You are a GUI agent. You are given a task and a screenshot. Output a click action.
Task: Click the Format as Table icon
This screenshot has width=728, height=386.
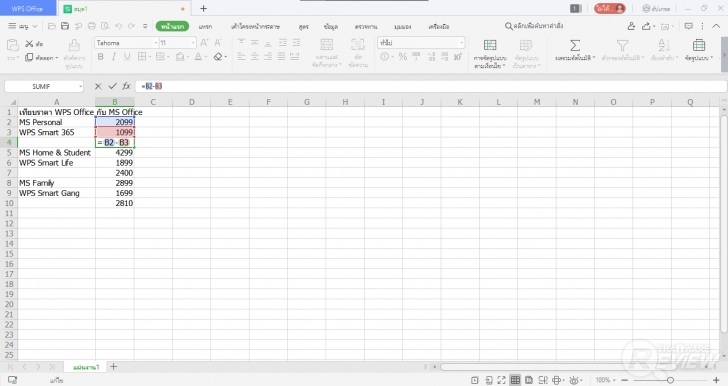(x=526, y=45)
